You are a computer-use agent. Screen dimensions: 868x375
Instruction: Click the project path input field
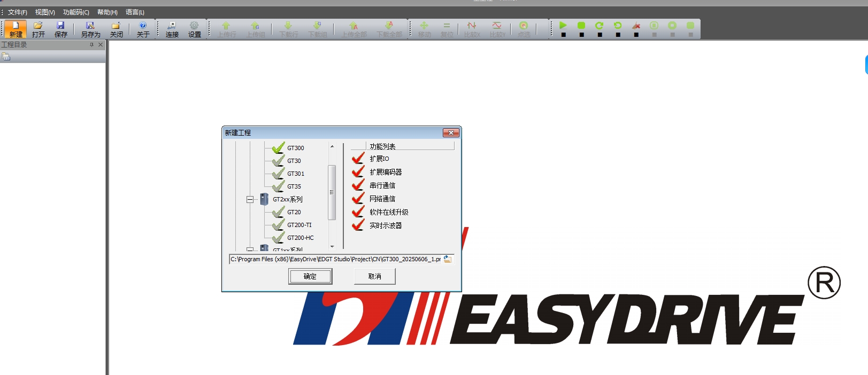[x=335, y=259]
